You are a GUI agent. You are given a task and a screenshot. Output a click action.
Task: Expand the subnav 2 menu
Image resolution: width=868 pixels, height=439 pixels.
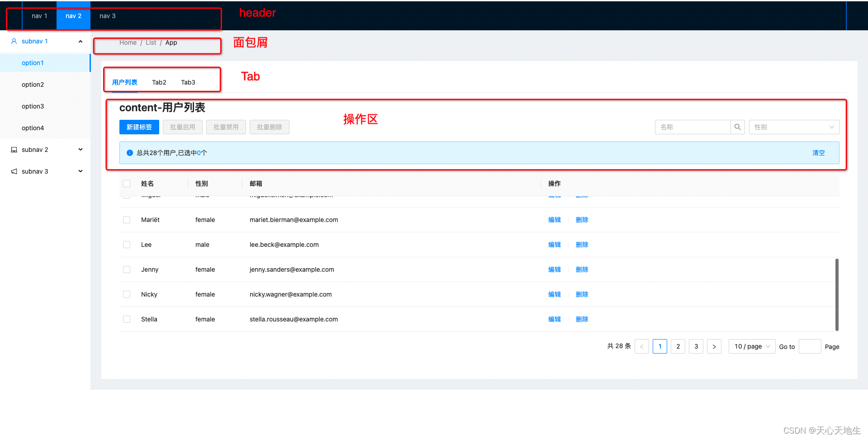click(81, 150)
